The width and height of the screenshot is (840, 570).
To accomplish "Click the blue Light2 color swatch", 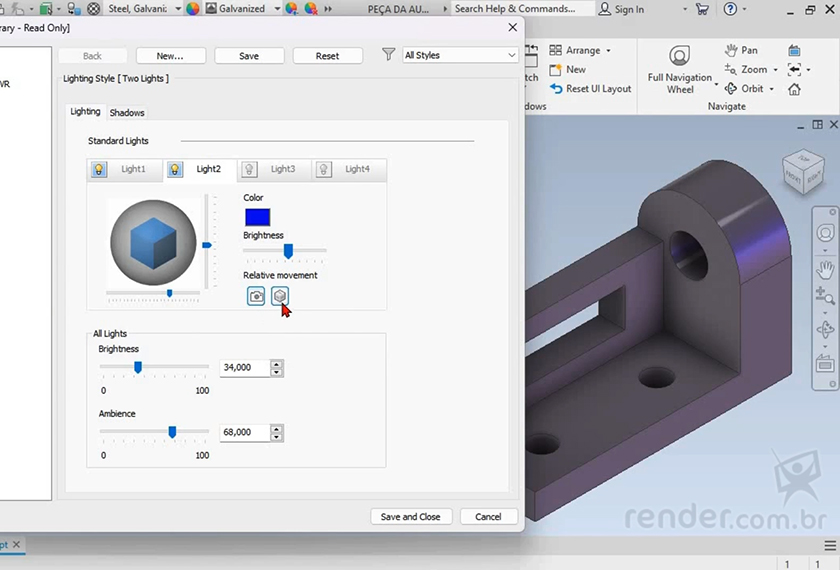I will click(257, 217).
